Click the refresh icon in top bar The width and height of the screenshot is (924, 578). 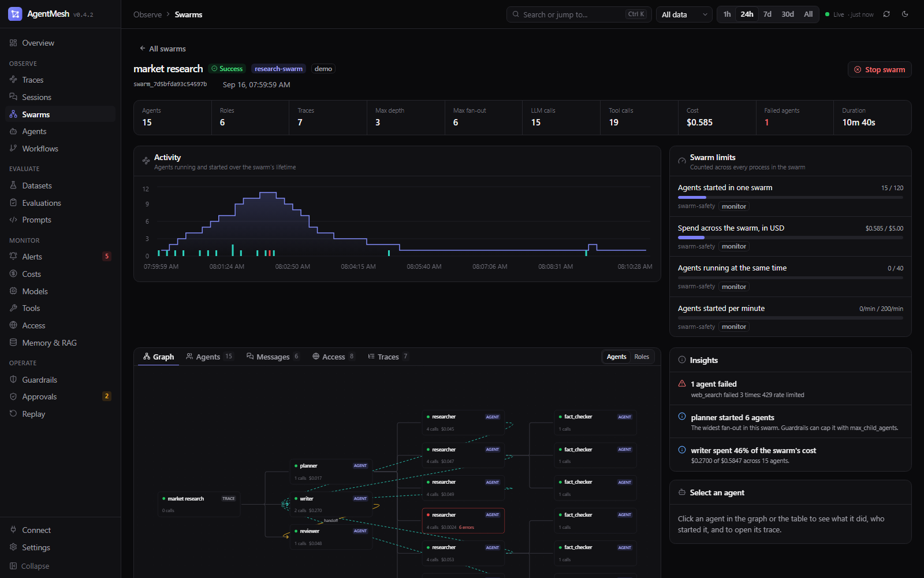click(x=886, y=14)
